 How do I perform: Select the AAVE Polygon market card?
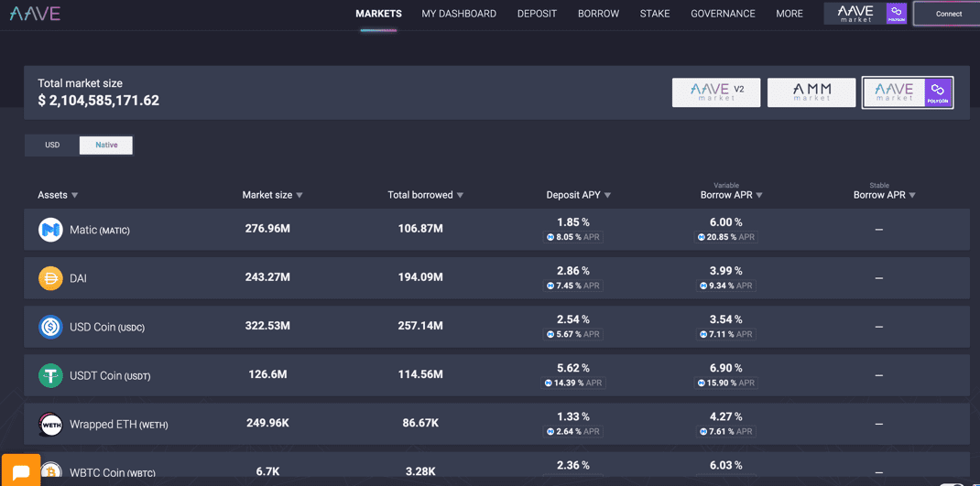point(908,92)
